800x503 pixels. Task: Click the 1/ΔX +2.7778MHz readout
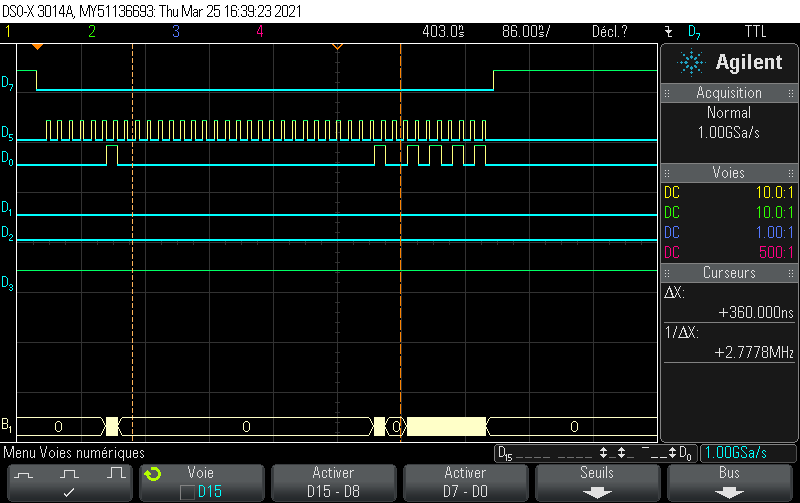pos(729,343)
